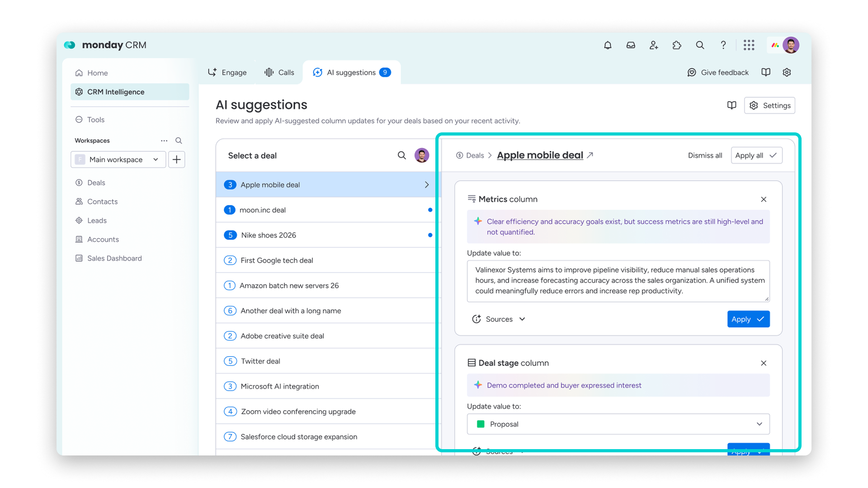868x488 pixels.
Task: Click Deals breadcrumb link
Action: tap(470, 155)
